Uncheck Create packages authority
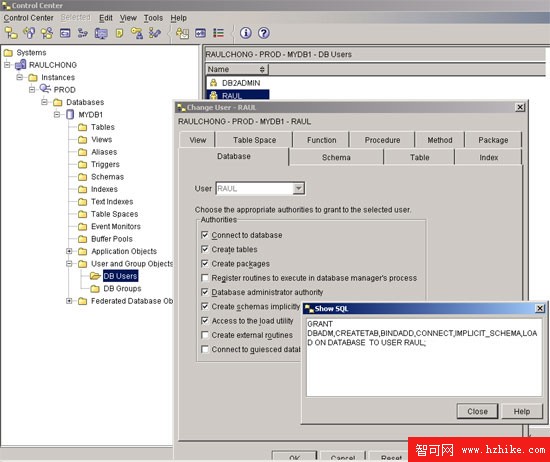The image size is (550, 462). (x=205, y=263)
